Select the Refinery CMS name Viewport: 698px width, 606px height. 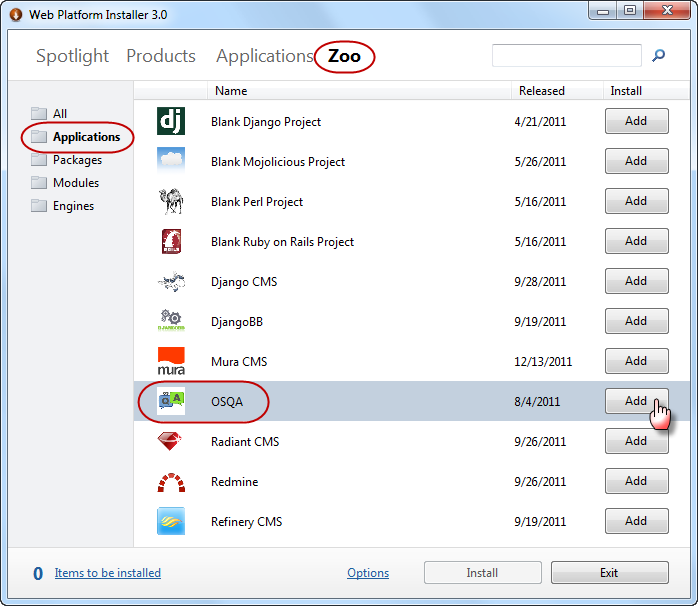(247, 522)
